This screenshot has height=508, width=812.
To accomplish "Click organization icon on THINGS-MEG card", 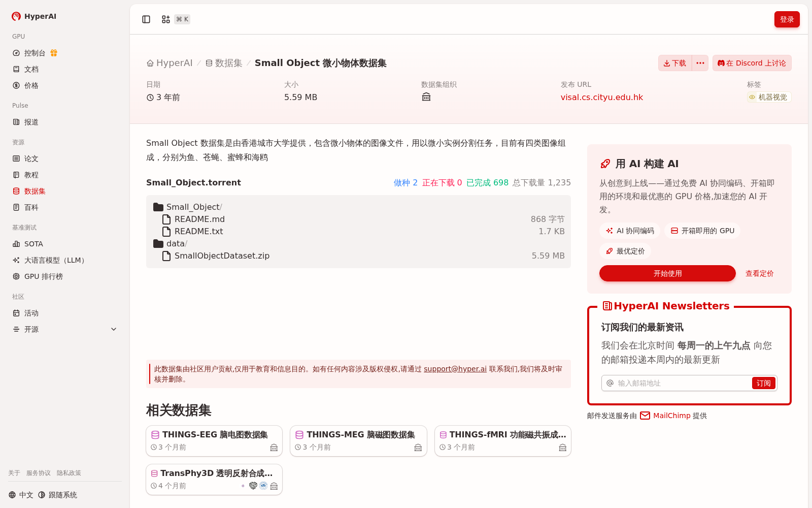I will pos(418,448).
